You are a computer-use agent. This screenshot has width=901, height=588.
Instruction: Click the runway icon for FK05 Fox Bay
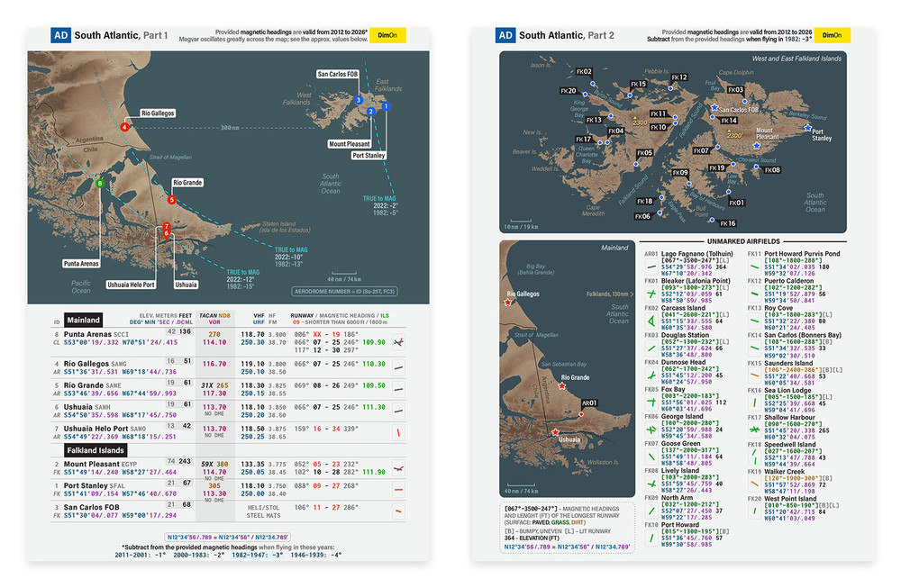(651, 402)
